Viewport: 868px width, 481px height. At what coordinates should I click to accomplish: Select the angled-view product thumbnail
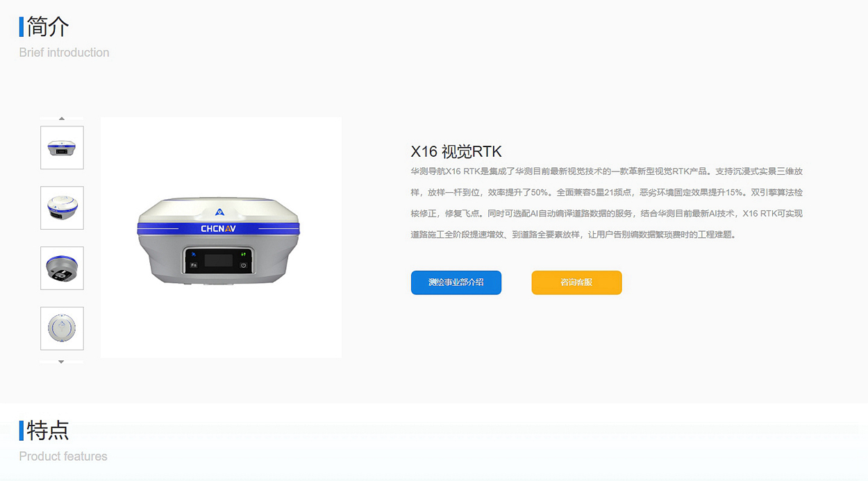(x=62, y=208)
